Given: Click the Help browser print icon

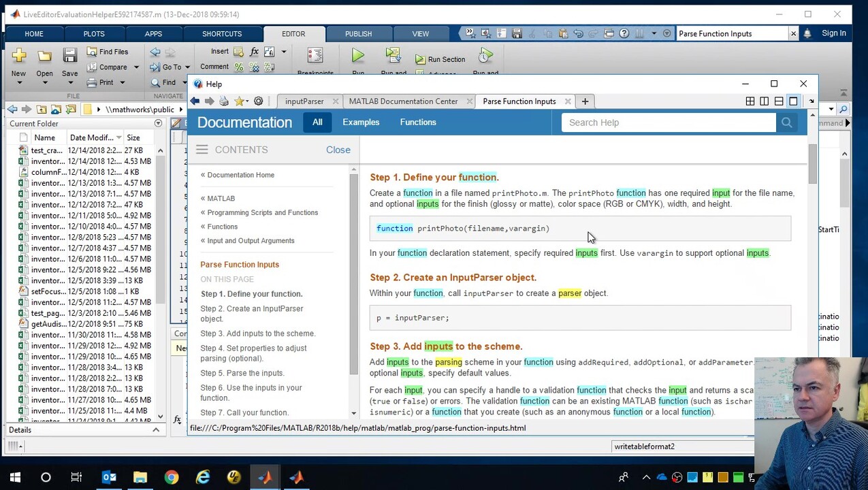Looking at the screenshot, I should coord(223,101).
